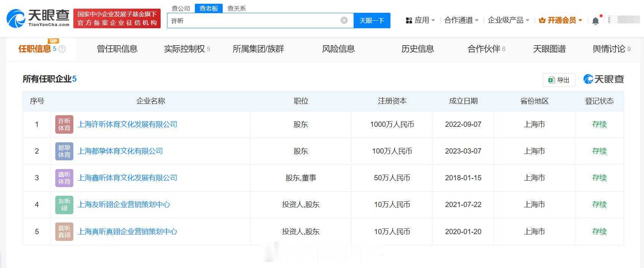This screenshot has width=644, height=268.
Task: Click the TianYanCha logo beside 导出
Action: coord(603,79)
